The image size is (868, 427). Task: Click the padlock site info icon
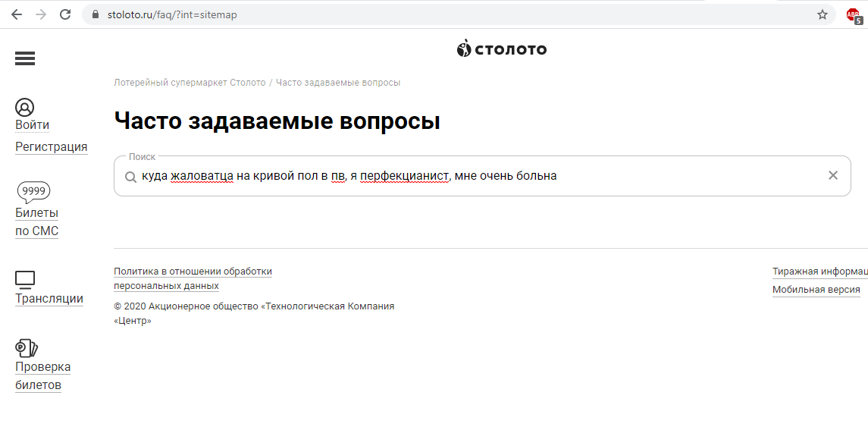96,14
